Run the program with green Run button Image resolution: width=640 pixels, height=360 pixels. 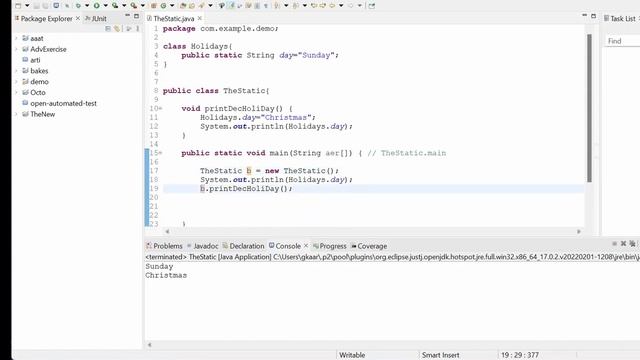(x=97, y=6)
